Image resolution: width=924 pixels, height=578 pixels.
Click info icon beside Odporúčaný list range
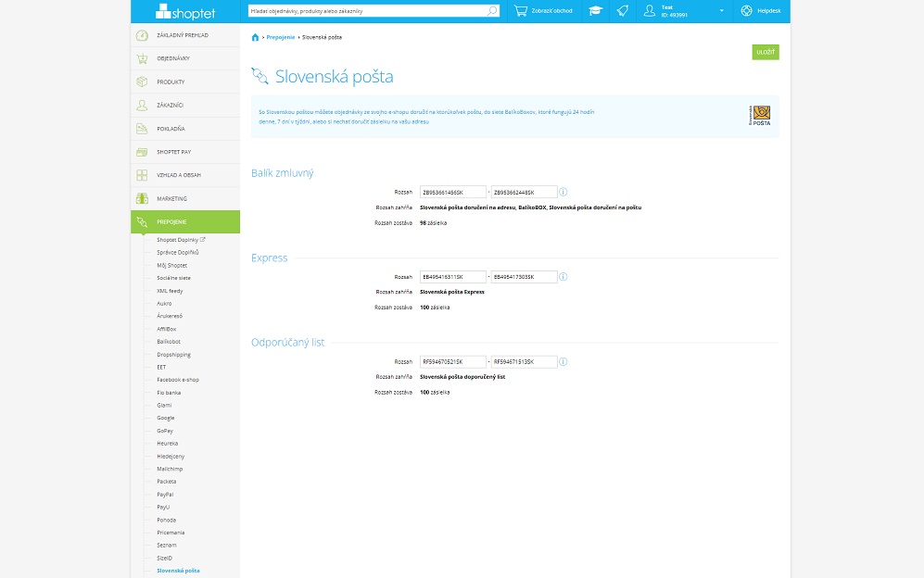click(563, 362)
